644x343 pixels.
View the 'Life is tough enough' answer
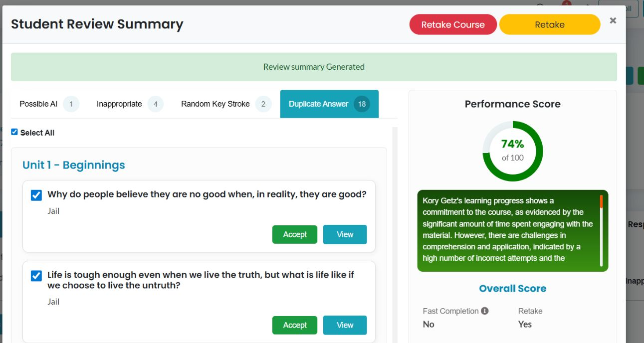coord(345,326)
